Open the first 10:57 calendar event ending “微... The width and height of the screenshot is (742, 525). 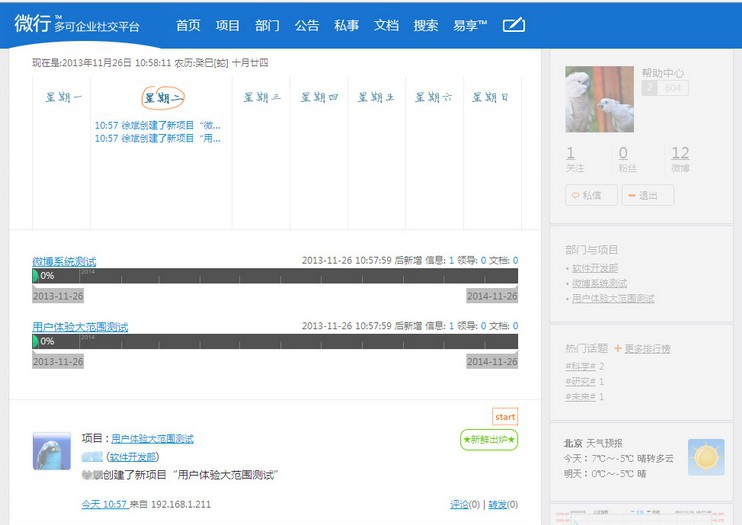tap(158, 125)
